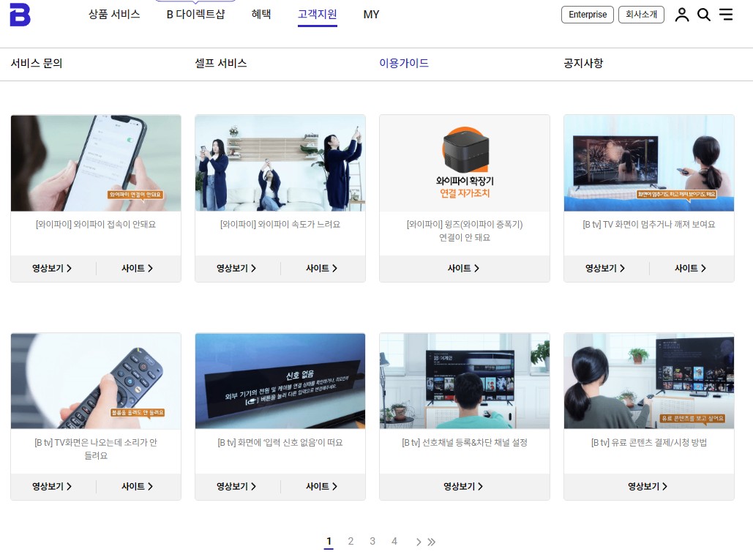This screenshot has width=753, height=560.
Task: Click 영상보기 for TV 화면이 멈추거나 깨져 보여요
Action: [605, 269]
